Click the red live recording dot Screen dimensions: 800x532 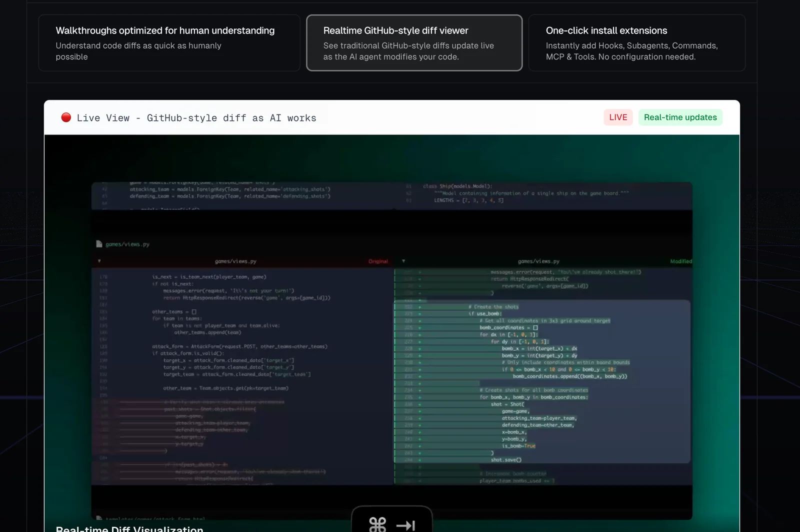click(x=66, y=117)
